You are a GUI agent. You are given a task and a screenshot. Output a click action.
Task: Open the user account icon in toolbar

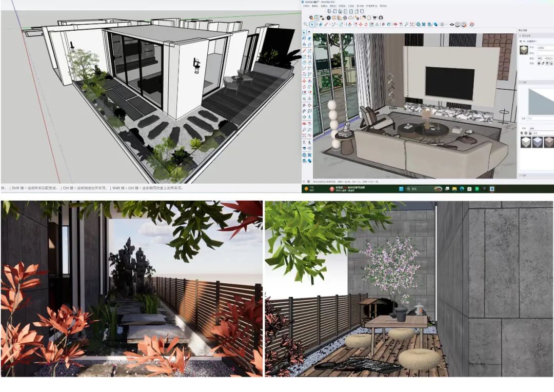pos(381,17)
